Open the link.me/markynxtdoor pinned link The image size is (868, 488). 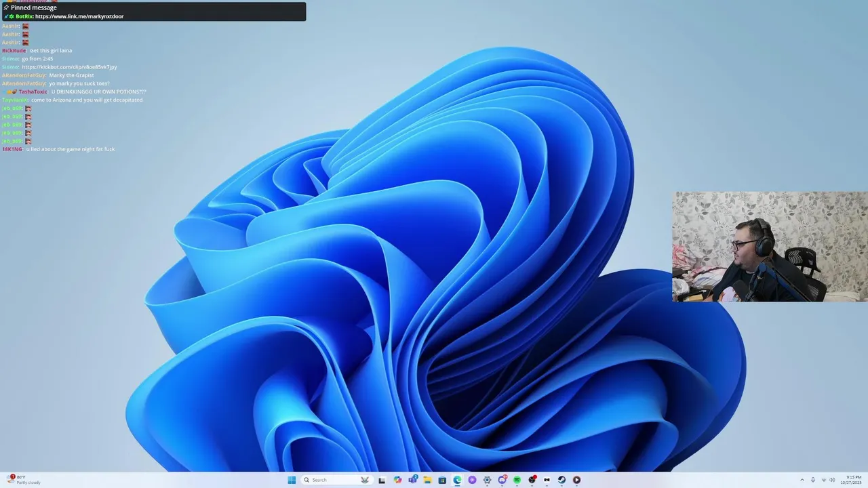pos(79,16)
